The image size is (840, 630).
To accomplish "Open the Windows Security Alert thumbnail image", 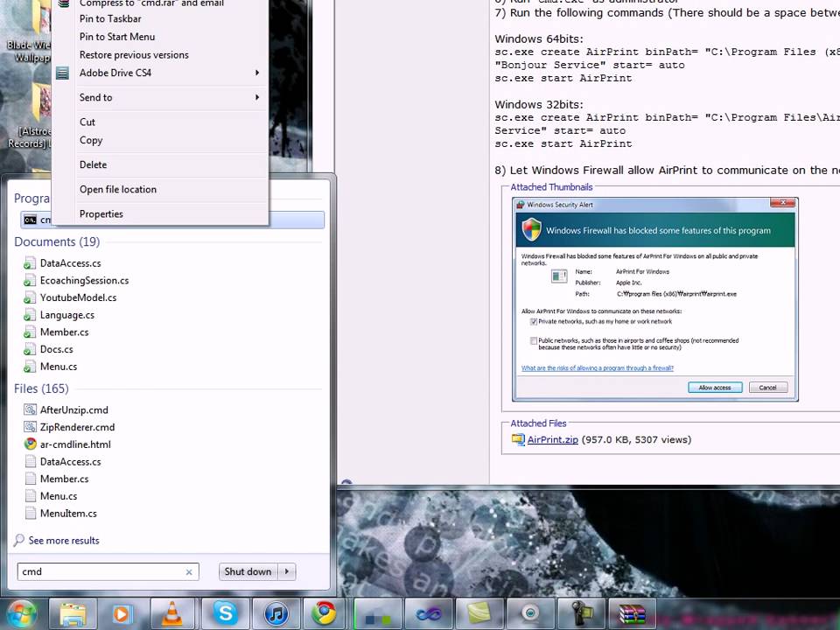I will pyautogui.click(x=655, y=299).
